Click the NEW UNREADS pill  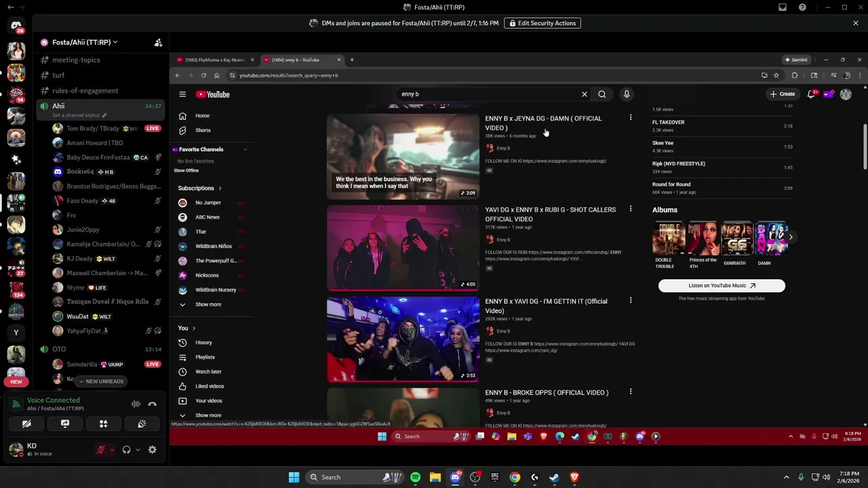[100, 382]
